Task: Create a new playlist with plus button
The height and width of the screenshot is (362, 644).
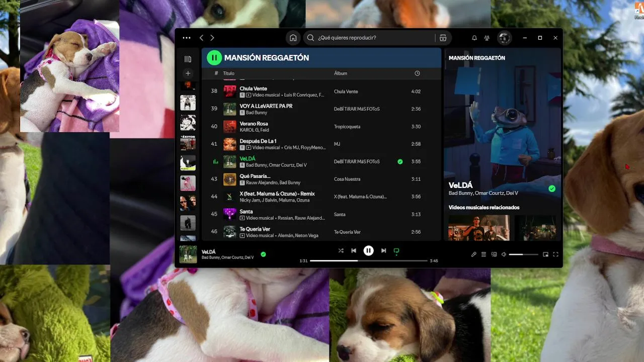Action: (188, 73)
